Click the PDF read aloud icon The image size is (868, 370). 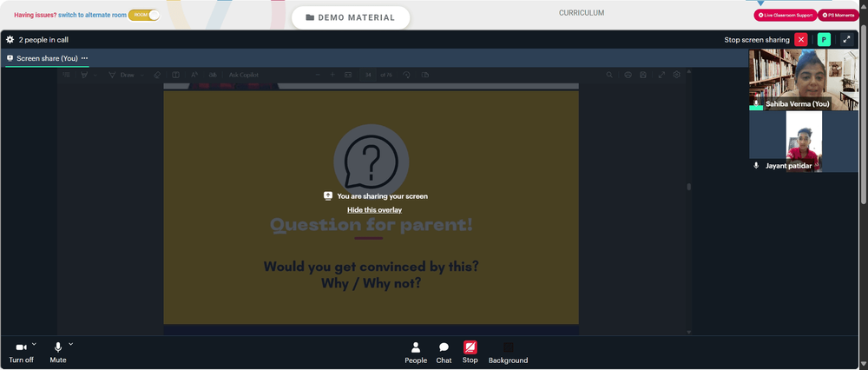pos(194,75)
